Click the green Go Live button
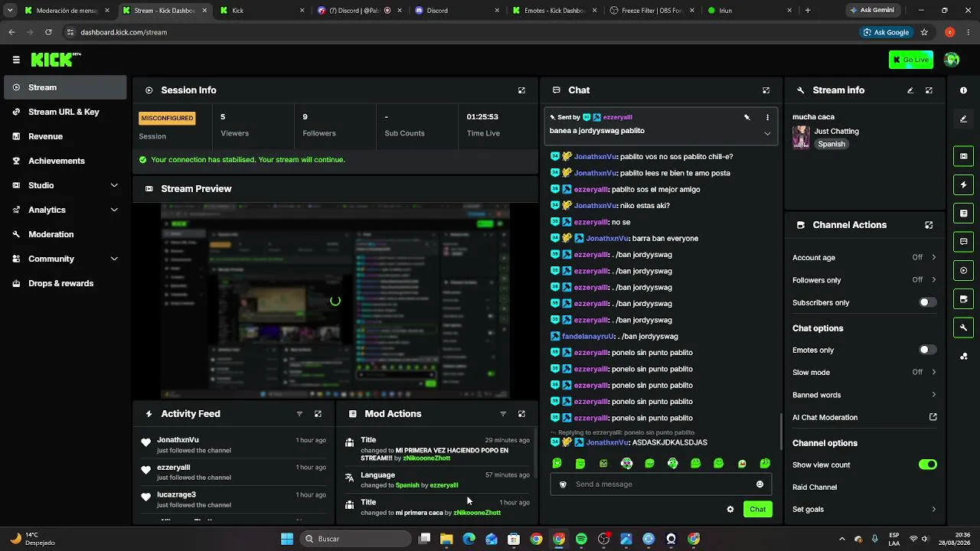Image resolution: width=980 pixels, height=551 pixels. pyautogui.click(x=910, y=60)
